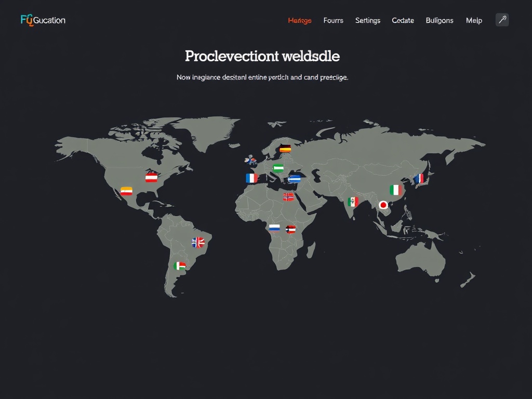Click the Gucation logo at top left

coord(43,20)
